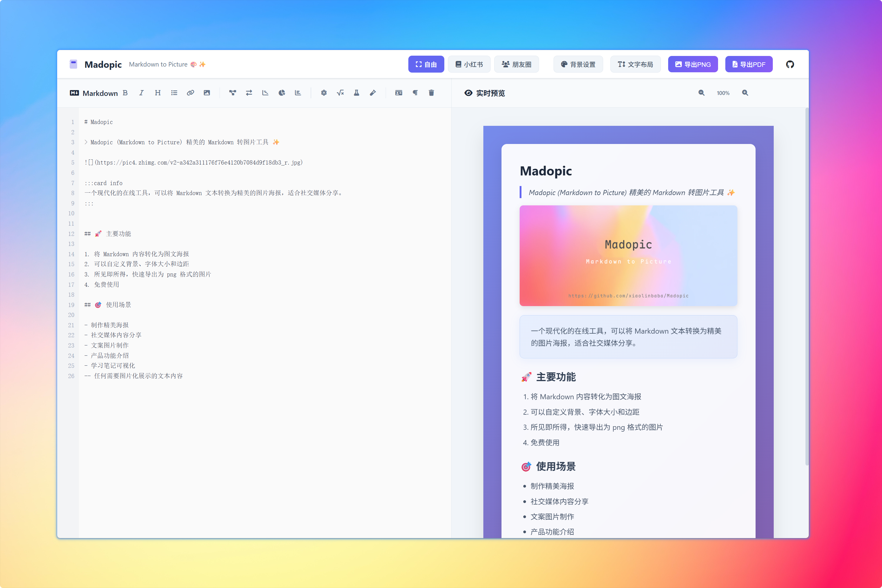Insert a math formula (square root icon)

pyautogui.click(x=340, y=93)
